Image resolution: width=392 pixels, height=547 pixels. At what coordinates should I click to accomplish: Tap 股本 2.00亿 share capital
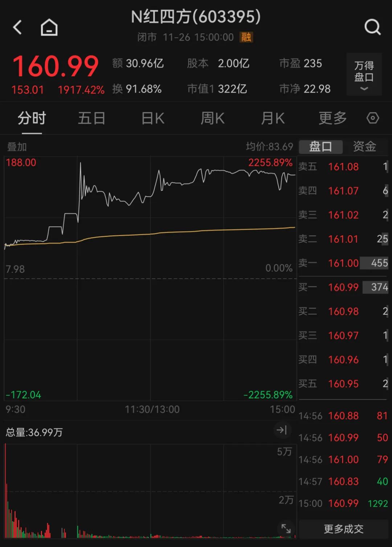click(x=218, y=63)
